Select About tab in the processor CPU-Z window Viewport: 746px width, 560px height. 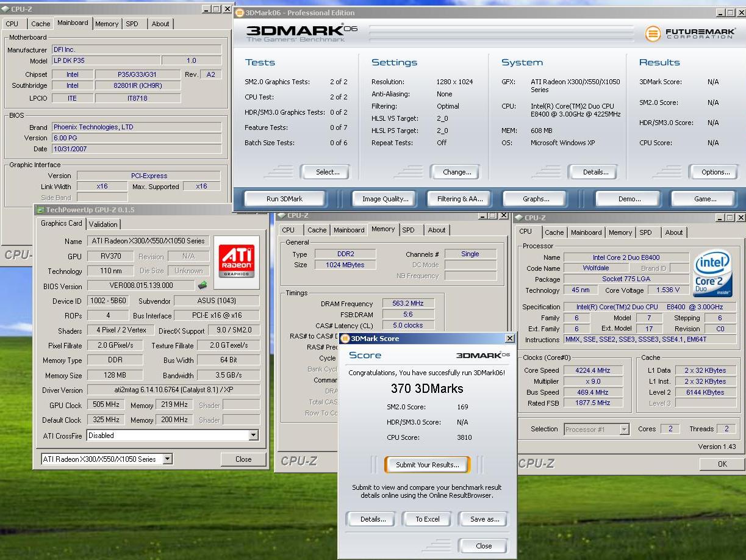(x=674, y=232)
